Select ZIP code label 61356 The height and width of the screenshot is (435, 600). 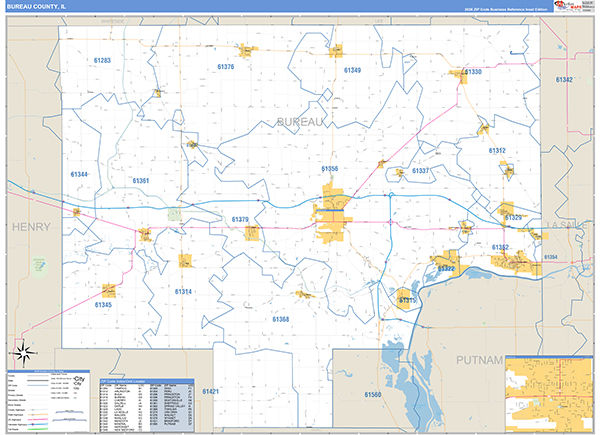pos(329,168)
